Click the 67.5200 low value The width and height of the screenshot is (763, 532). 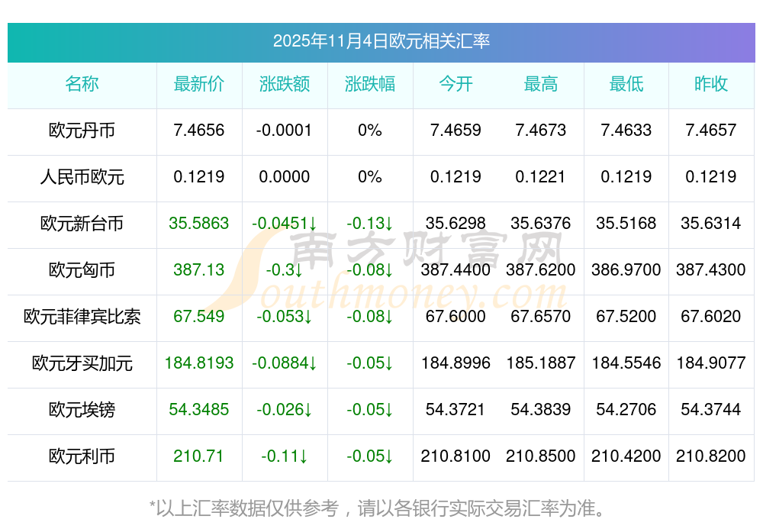tap(626, 317)
